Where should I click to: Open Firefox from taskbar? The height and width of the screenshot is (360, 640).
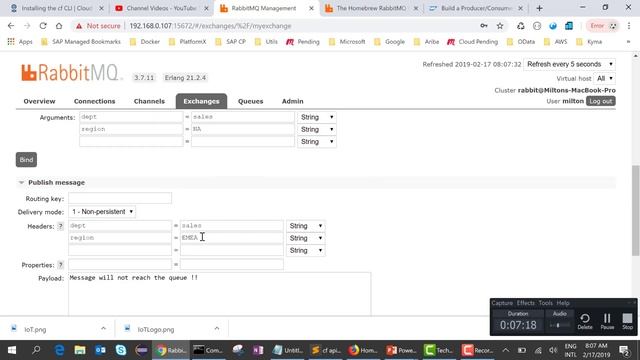click(363, 350)
